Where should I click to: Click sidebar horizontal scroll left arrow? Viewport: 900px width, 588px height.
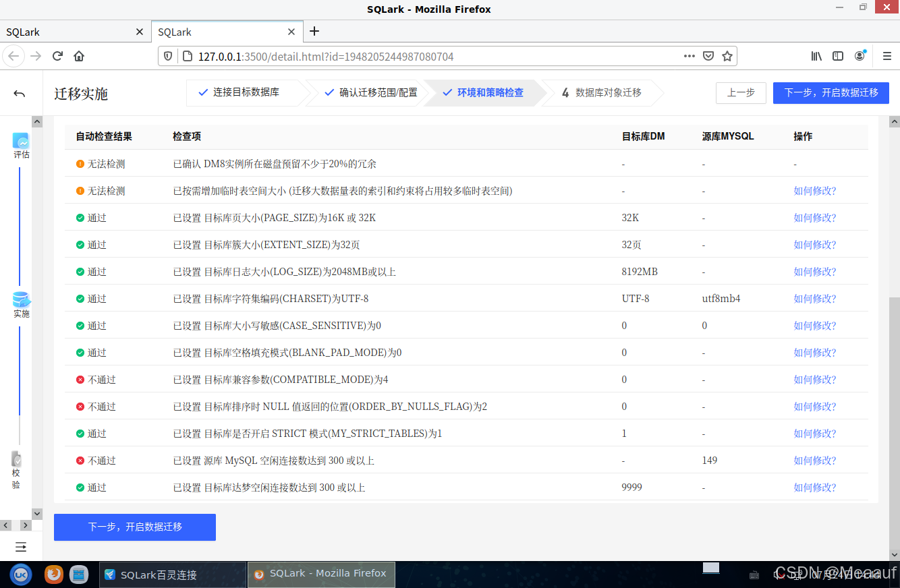click(5, 525)
